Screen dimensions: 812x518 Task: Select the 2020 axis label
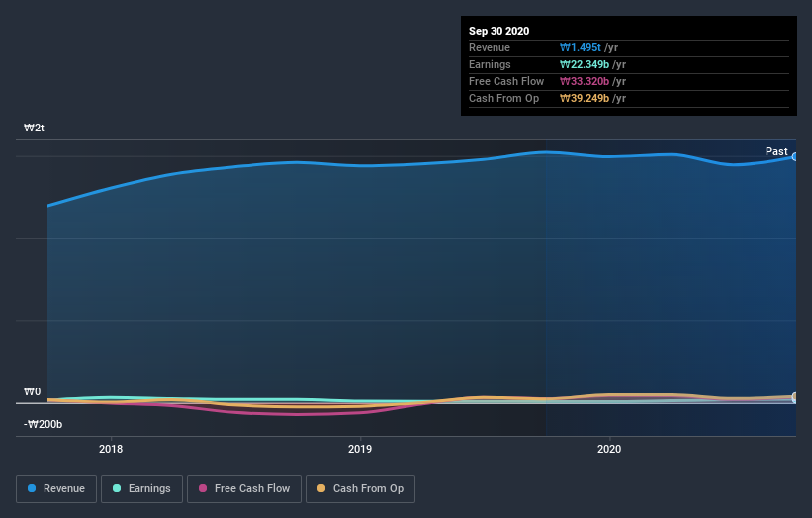click(x=609, y=449)
